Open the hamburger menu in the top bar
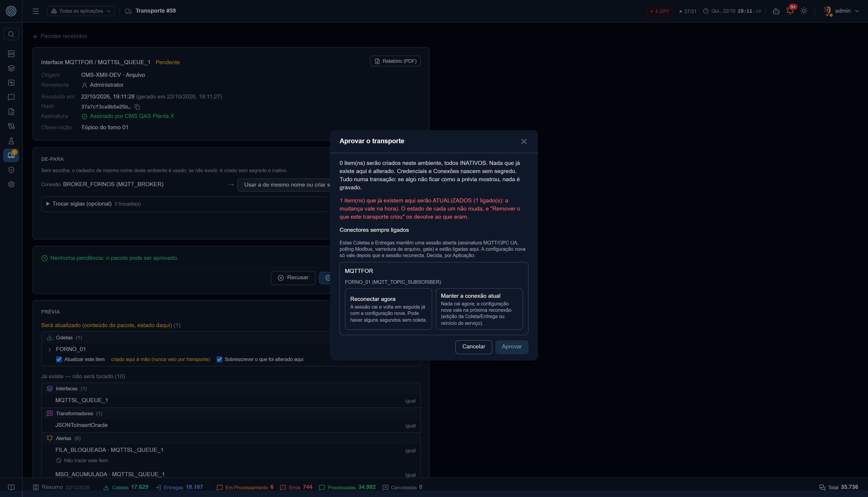 pyautogui.click(x=35, y=11)
